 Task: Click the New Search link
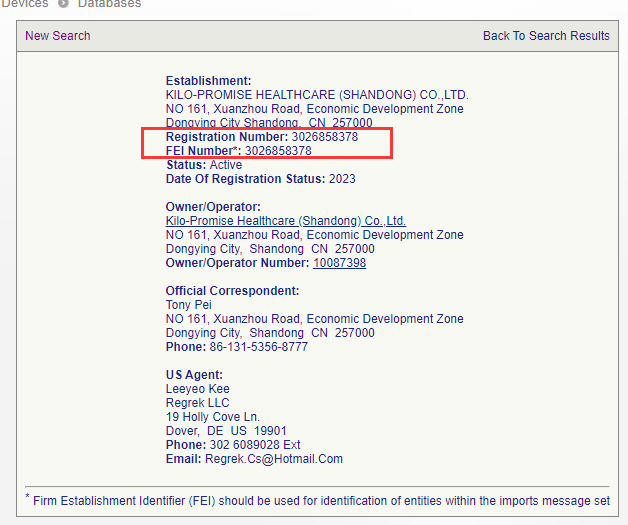57,36
